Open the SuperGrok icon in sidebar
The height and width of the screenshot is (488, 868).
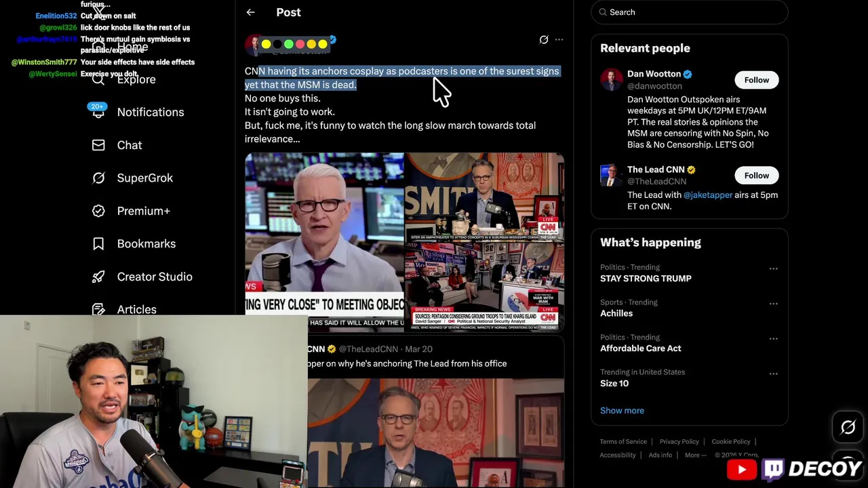tap(98, 178)
